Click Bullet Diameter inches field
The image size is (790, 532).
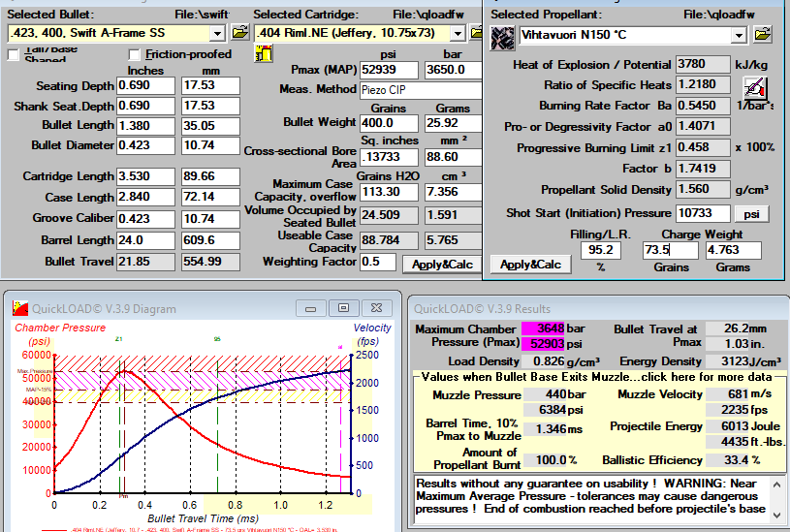(x=145, y=145)
